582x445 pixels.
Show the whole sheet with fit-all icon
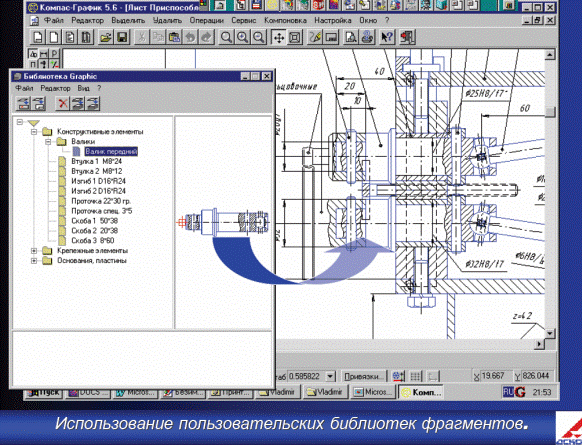(x=295, y=37)
